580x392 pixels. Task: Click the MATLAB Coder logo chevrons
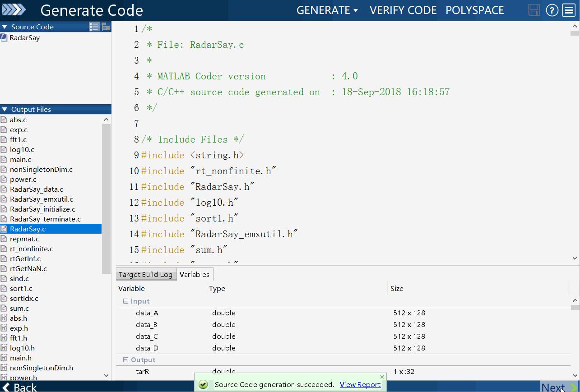[x=14, y=9]
